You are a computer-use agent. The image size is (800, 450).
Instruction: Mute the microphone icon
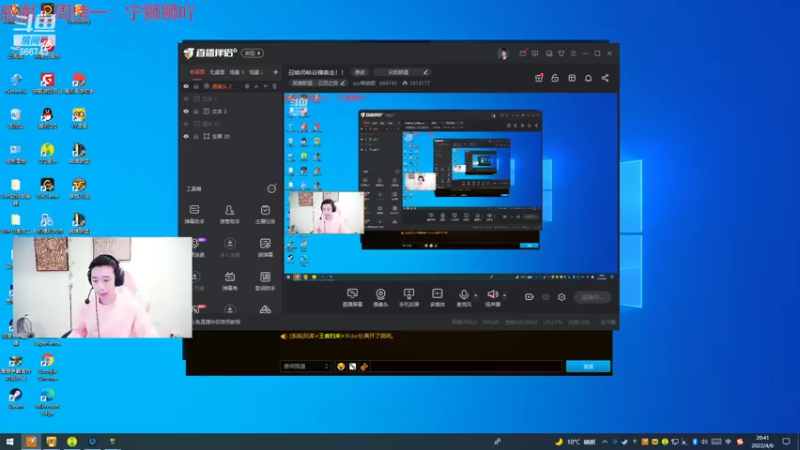[x=464, y=294]
